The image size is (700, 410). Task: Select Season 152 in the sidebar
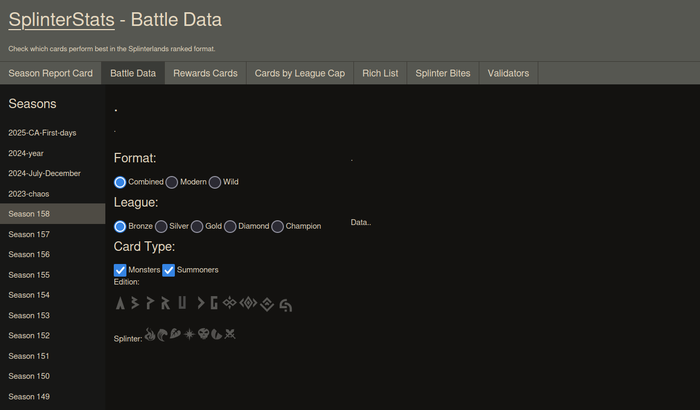[53, 335]
